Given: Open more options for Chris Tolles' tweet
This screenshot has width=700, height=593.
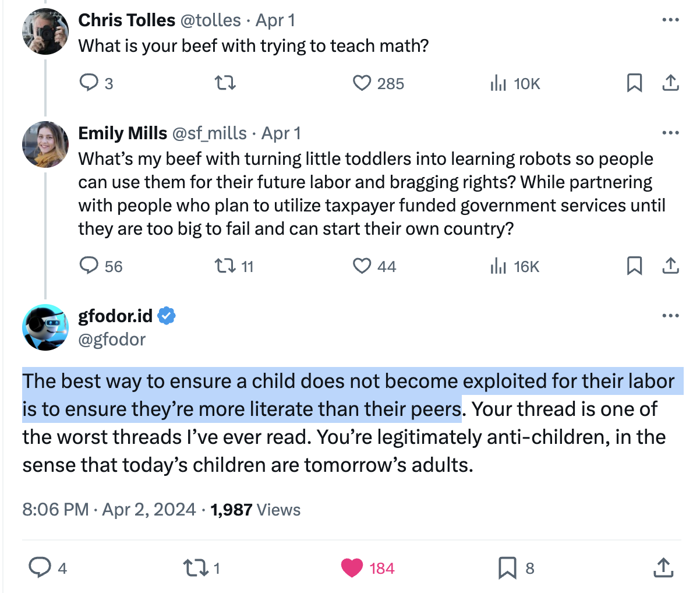Looking at the screenshot, I should pyautogui.click(x=670, y=20).
